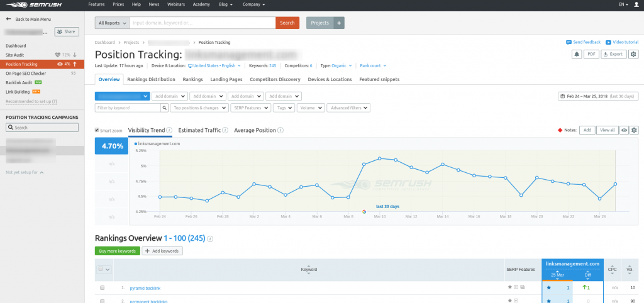Image resolution: width=644 pixels, height=303 pixels.
Task: Open the EN language dropdown
Action: point(623,4)
